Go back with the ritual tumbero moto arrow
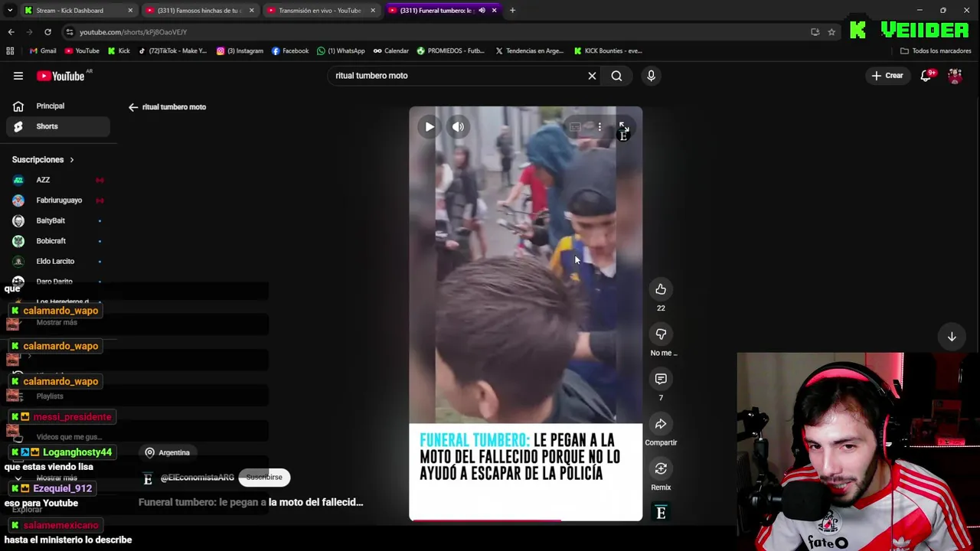 click(x=133, y=107)
